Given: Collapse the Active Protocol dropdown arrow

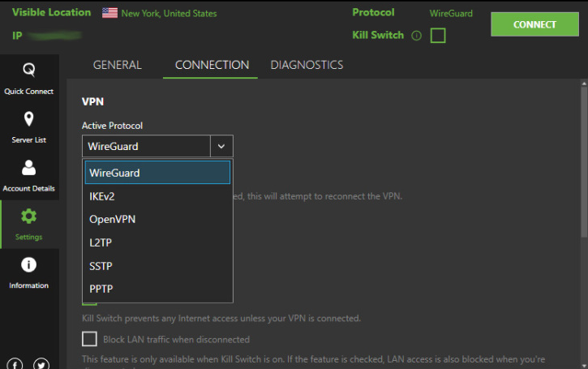Looking at the screenshot, I should 221,146.
